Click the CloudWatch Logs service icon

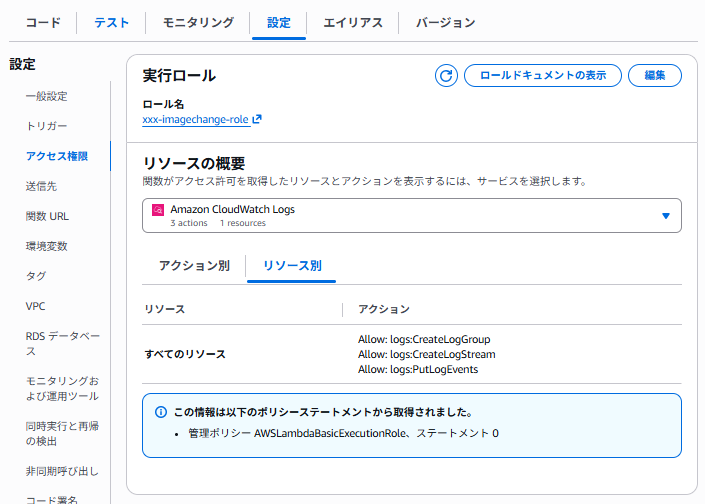click(x=158, y=210)
